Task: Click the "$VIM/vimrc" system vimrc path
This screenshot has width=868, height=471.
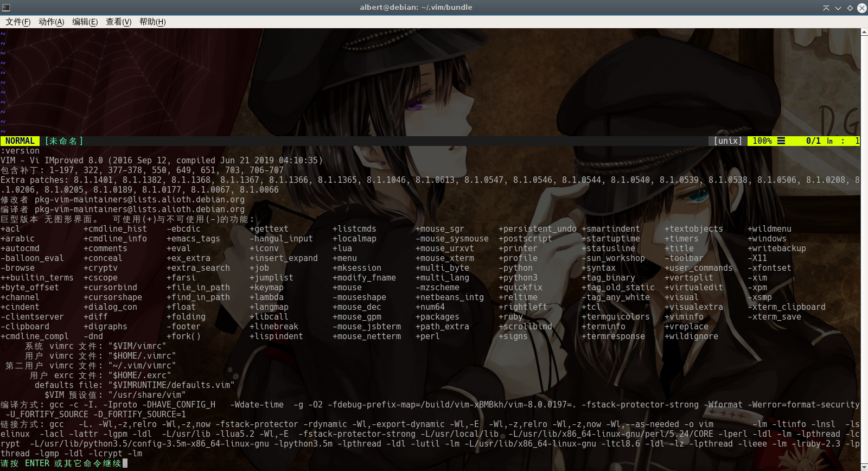Action: [137, 346]
